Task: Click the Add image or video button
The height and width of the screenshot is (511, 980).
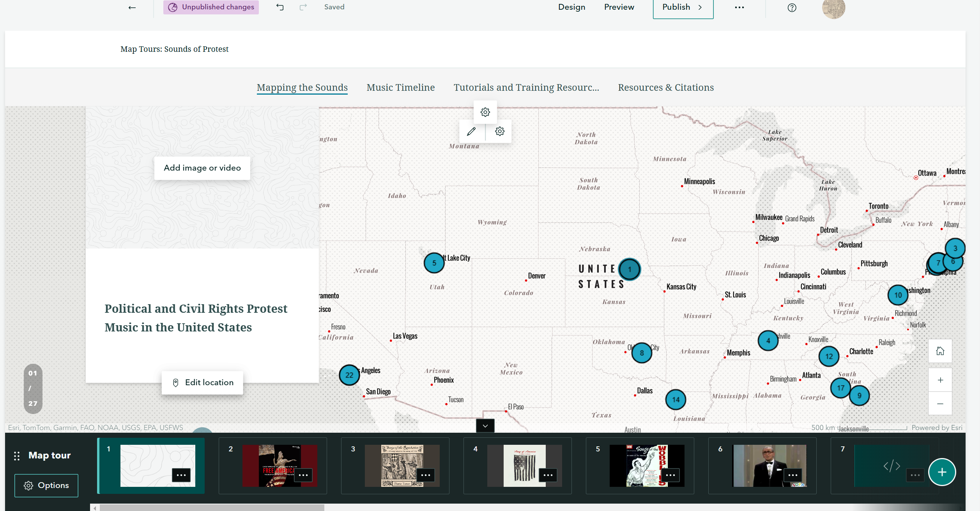Action: click(x=202, y=168)
